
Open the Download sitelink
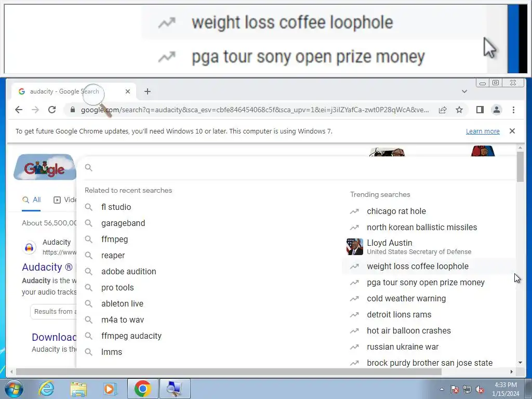coord(54,337)
